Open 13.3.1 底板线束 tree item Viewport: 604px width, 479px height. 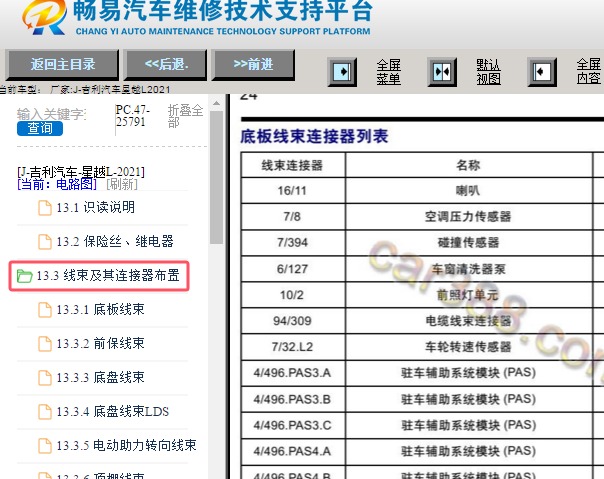tap(100, 309)
